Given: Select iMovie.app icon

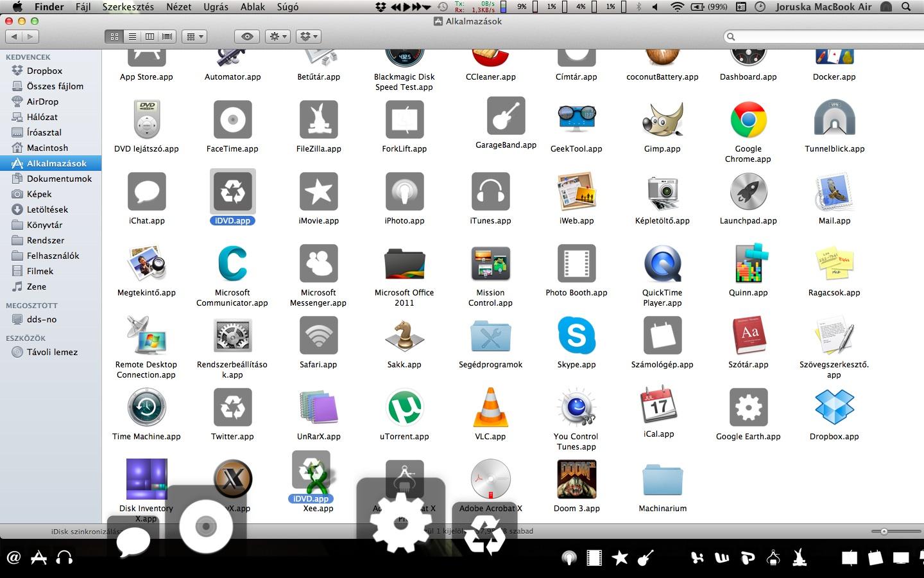Looking at the screenshot, I should 319,191.
